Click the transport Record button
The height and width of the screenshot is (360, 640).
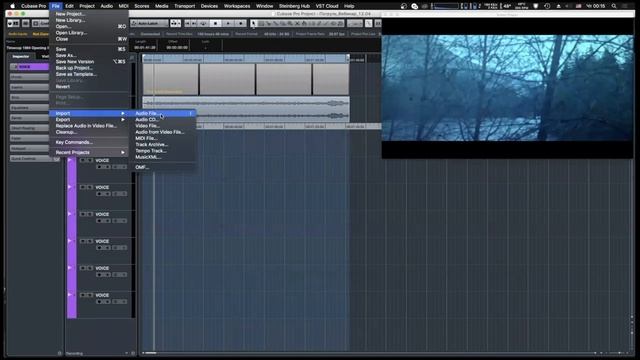(241, 23)
